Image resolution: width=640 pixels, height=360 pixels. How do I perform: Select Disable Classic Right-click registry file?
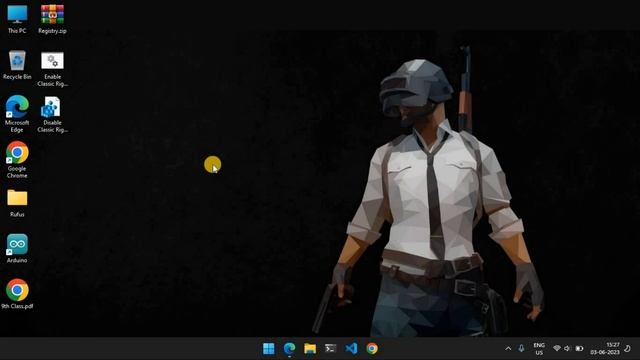pos(52,114)
